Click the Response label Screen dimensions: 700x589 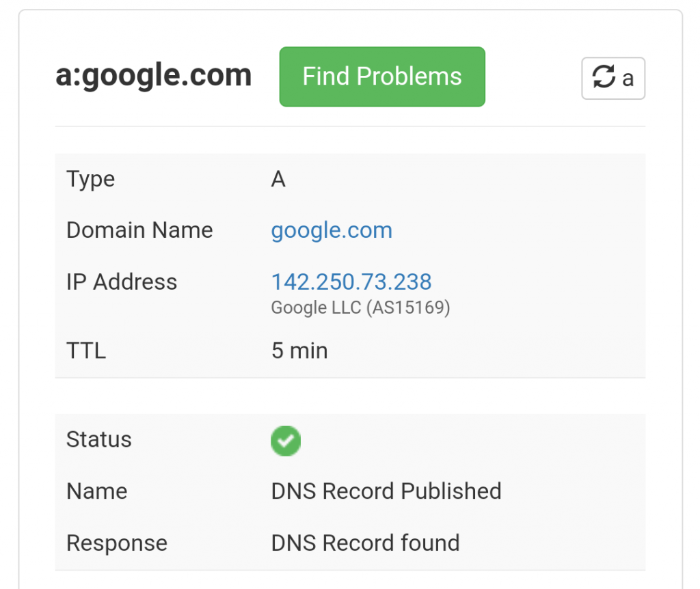(x=116, y=543)
